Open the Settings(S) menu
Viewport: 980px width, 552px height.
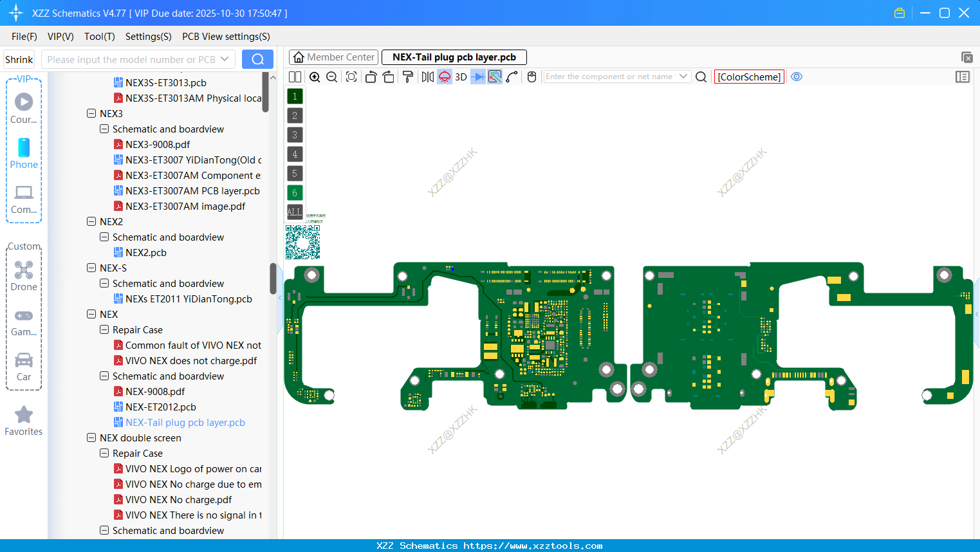(148, 37)
